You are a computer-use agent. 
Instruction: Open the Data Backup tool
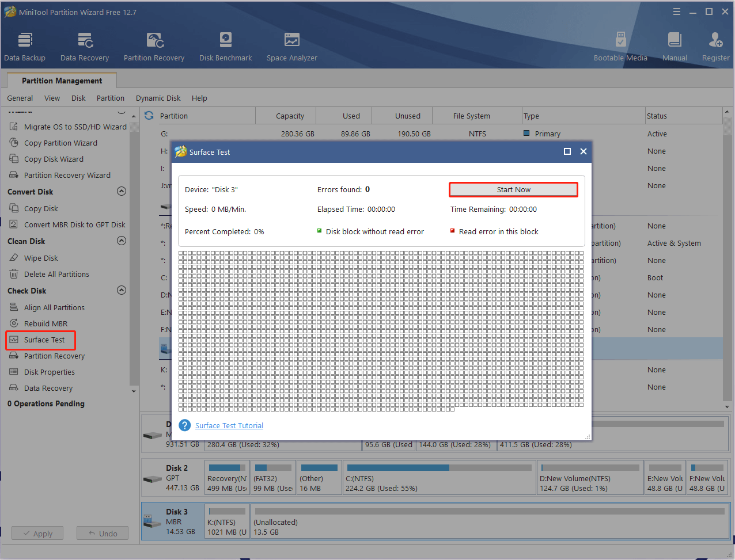pos(25,47)
